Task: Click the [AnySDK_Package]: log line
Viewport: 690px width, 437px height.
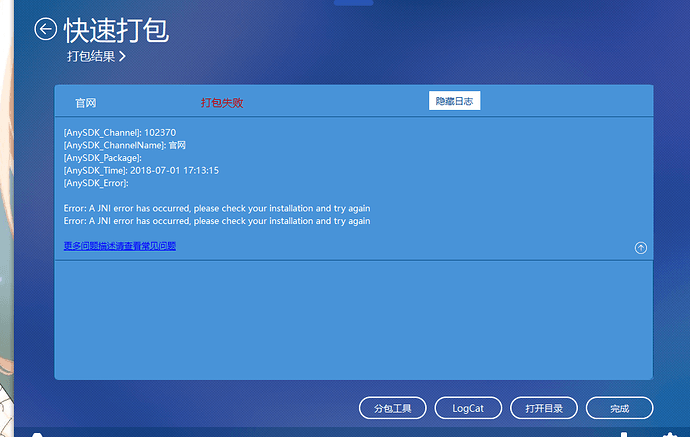Action: (x=103, y=158)
